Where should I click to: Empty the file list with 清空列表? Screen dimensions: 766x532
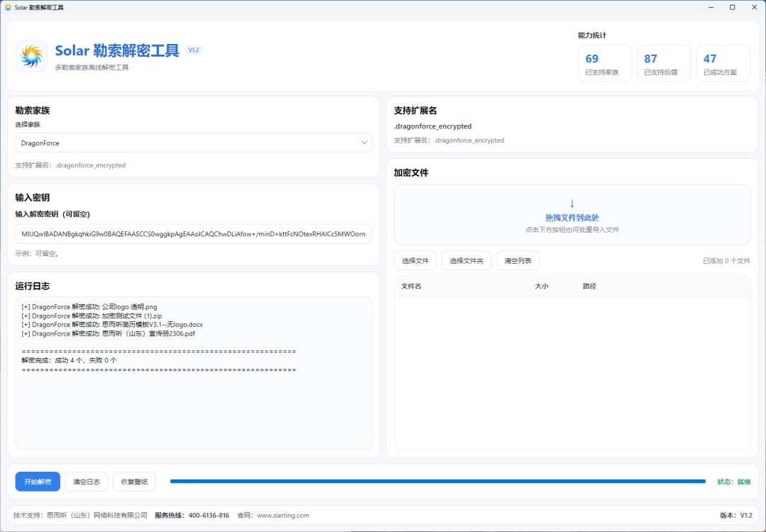pos(518,261)
